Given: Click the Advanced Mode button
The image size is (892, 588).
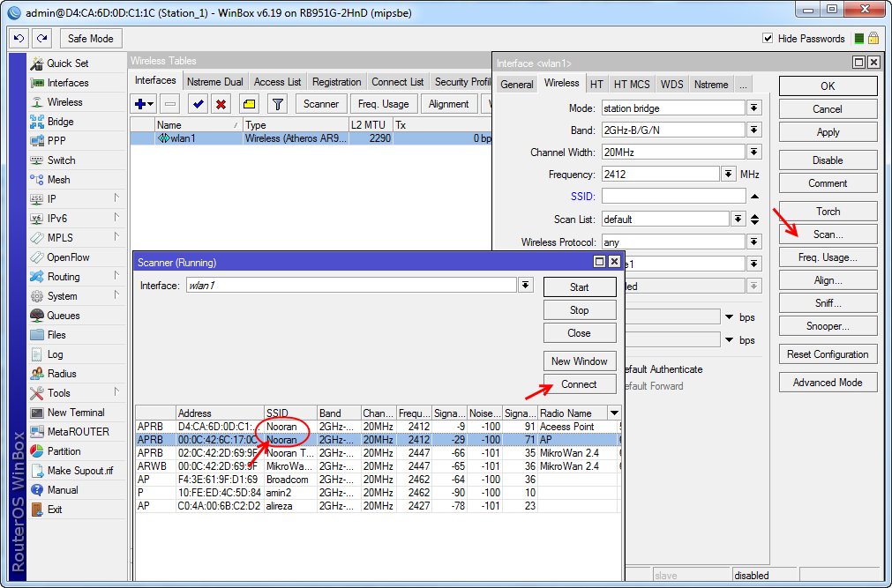Looking at the screenshot, I should (828, 382).
